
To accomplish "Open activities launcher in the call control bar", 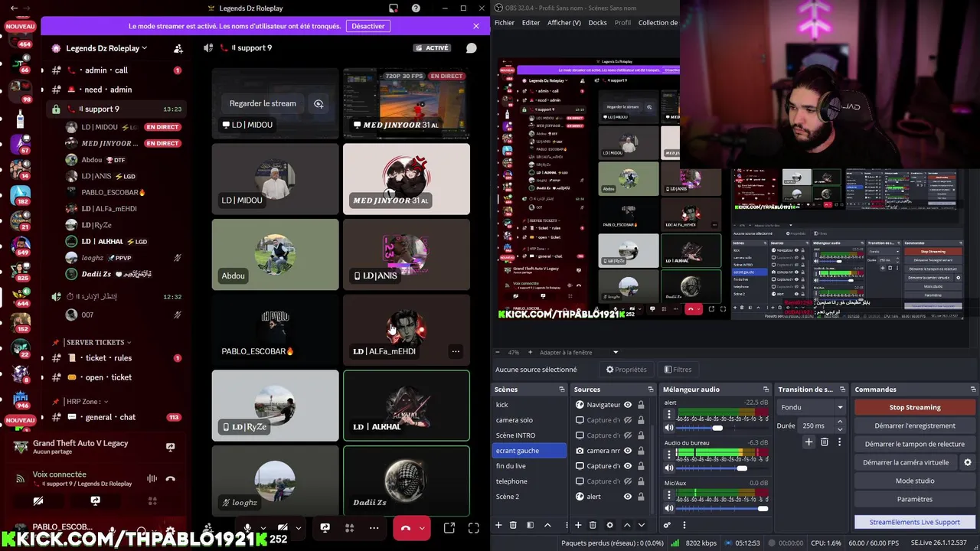I will [349, 528].
